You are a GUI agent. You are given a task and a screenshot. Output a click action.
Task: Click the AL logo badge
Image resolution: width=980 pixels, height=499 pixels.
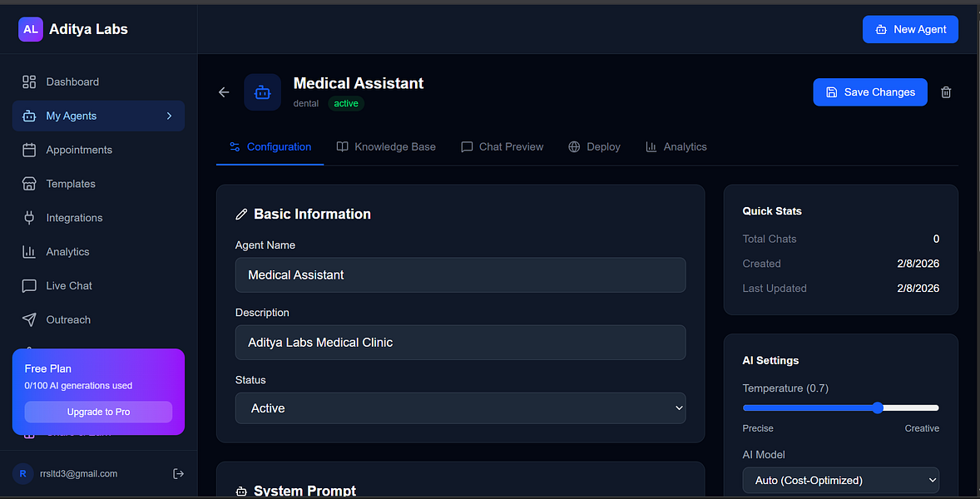(31, 29)
